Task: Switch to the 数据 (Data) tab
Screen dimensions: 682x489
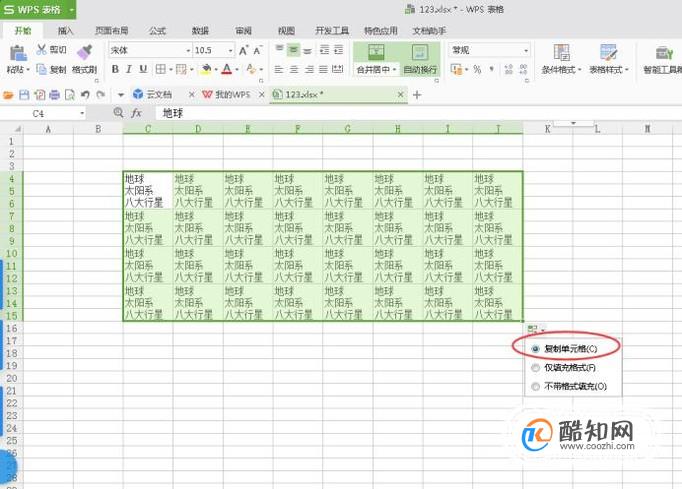Action: (x=201, y=30)
